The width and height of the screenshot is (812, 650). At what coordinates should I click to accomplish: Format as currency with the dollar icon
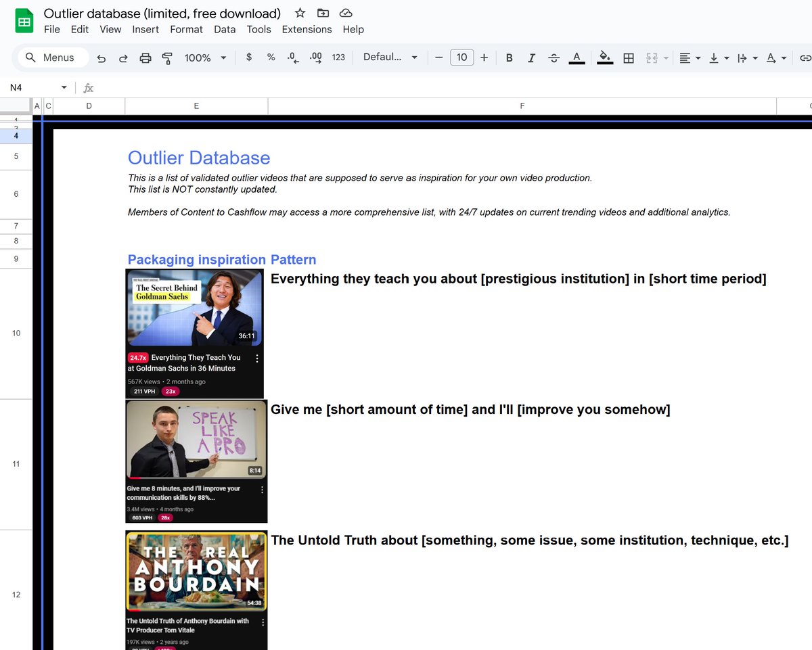[x=249, y=57]
